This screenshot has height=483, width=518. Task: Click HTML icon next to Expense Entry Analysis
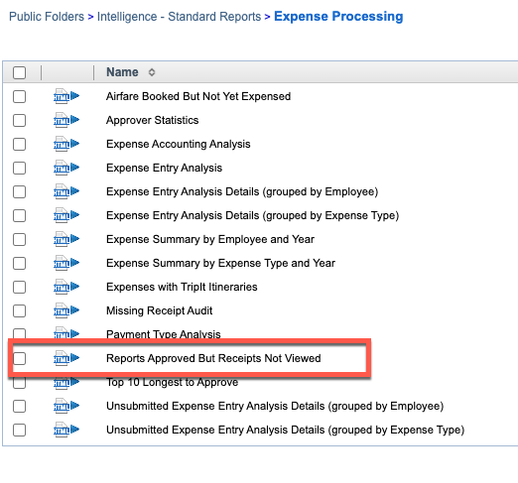(x=66, y=168)
